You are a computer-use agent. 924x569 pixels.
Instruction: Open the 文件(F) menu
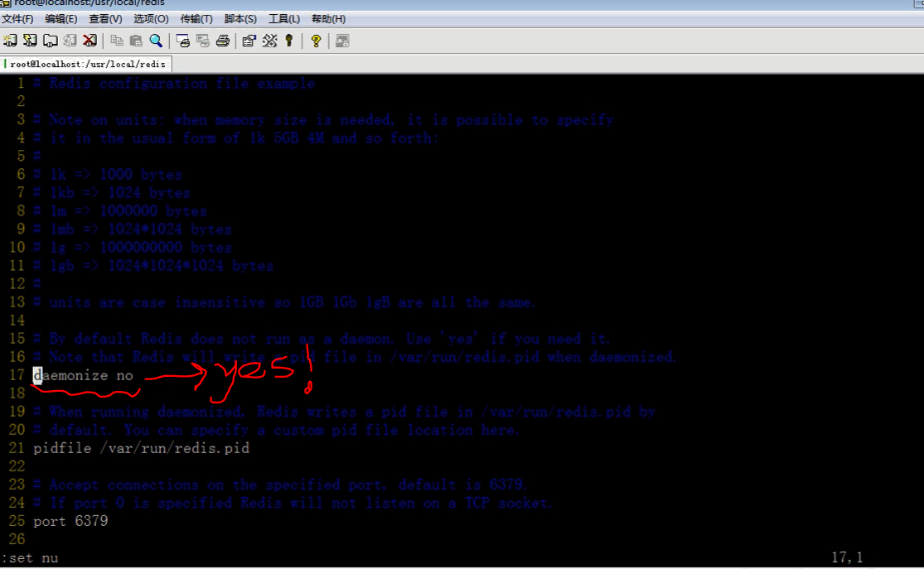(x=17, y=19)
